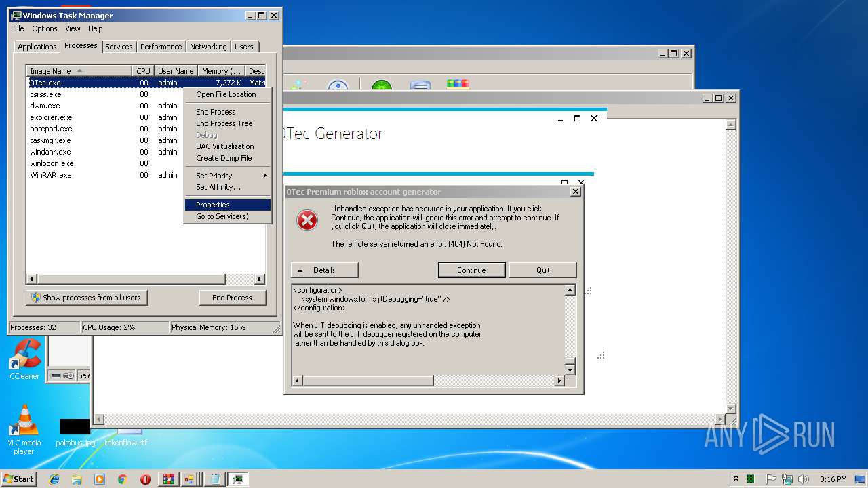The image size is (868, 488).
Task: Click the Task Manager taskbar button
Action: (238, 479)
